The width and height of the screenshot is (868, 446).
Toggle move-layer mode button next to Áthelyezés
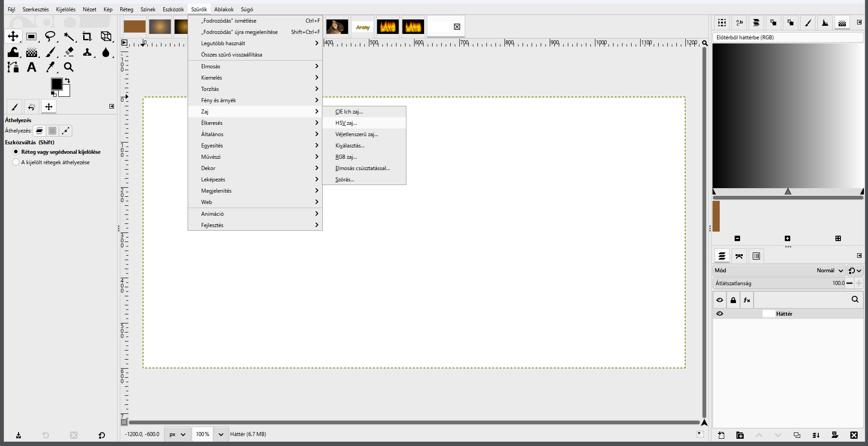(x=39, y=131)
